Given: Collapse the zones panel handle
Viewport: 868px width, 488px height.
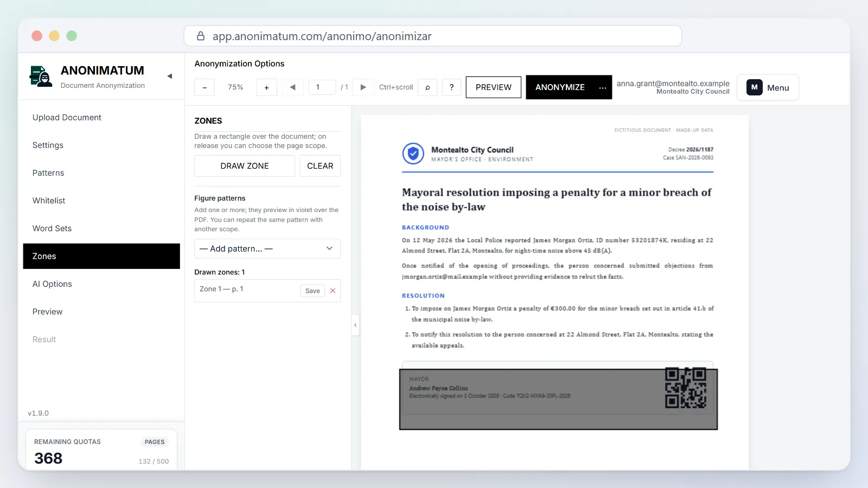Looking at the screenshot, I should pyautogui.click(x=355, y=325).
